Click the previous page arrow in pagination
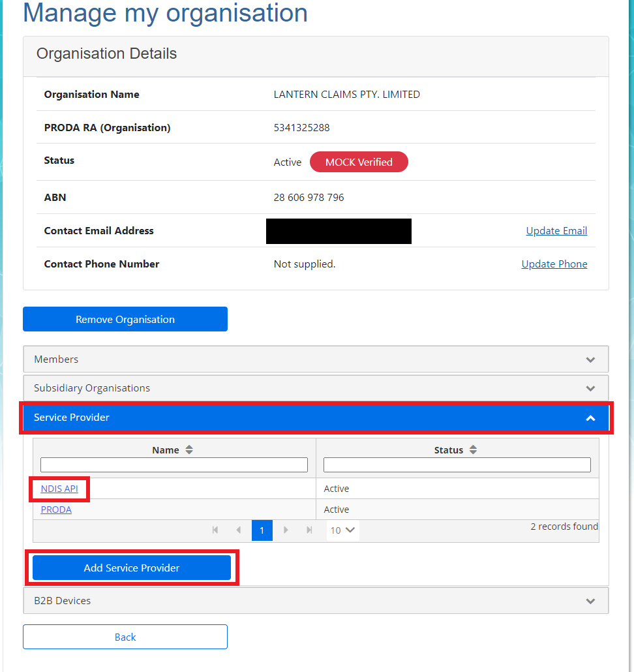 coord(239,530)
